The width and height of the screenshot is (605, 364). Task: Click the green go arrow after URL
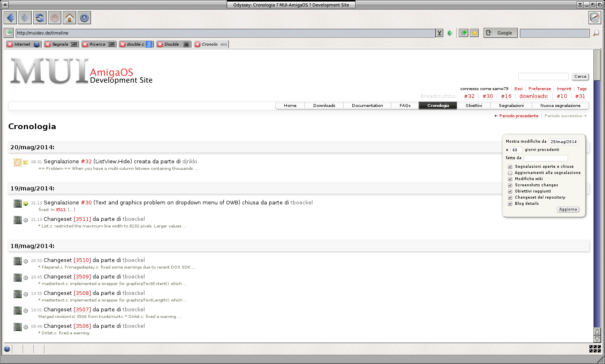450,33
